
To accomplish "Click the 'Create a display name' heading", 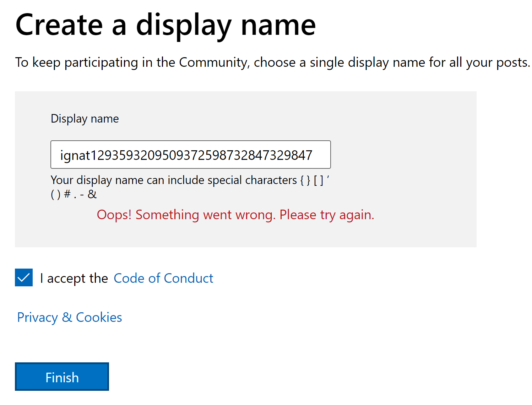I will pos(165,26).
